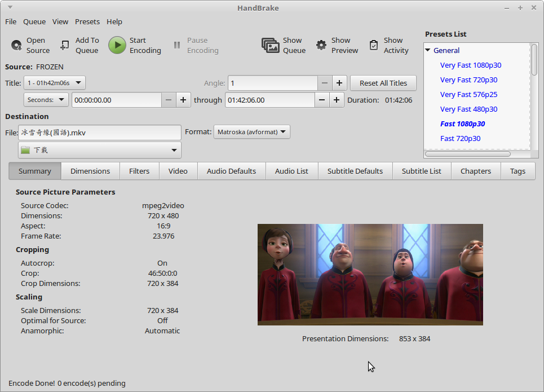544x392 pixels.
Task: Click the destination File name field
Action: [x=100, y=133]
